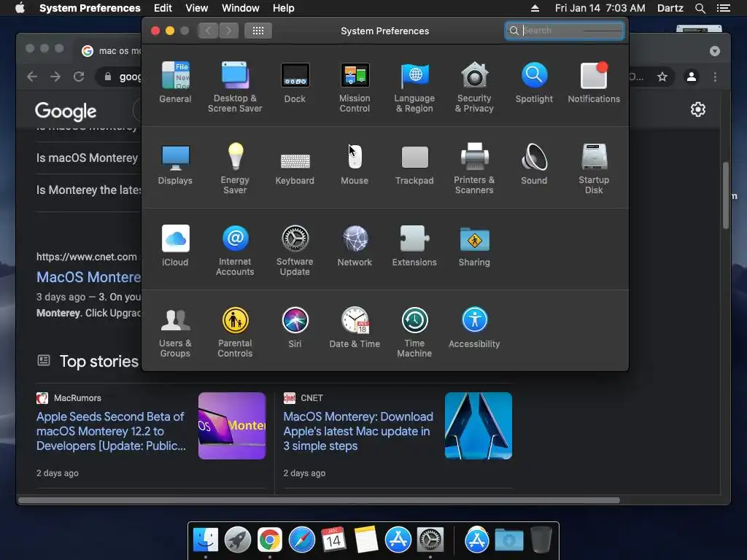Viewport: 747px width, 560px height.
Task: Open Spotlight search from menu bar
Action: pyautogui.click(x=700, y=8)
